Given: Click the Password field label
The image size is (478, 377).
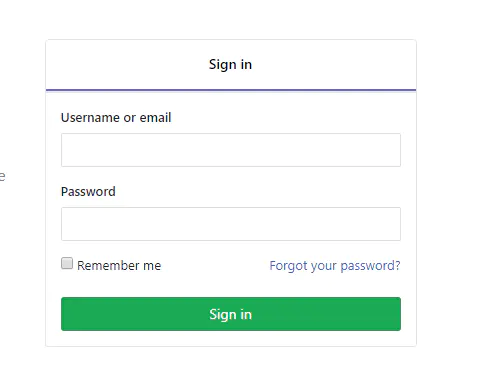Looking at the screenshot, I should (88, 192).
